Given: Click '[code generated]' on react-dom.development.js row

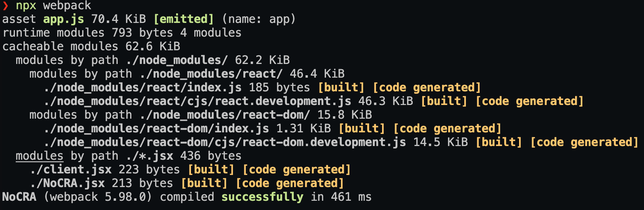Looking at the screenshot, I should (584, 142).
